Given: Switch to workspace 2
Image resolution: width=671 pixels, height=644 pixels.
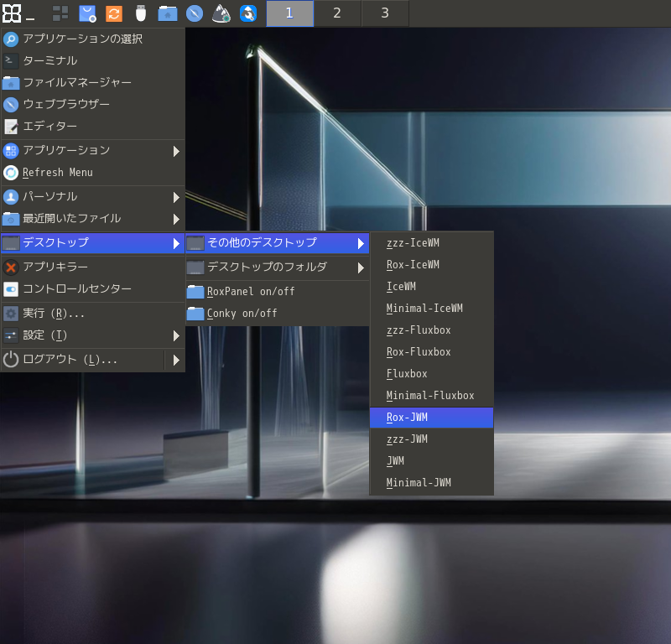Looking at the screenshot, I should (337, 13).
